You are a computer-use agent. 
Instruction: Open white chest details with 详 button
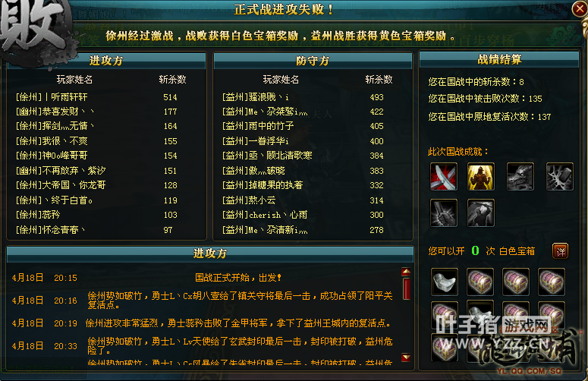click(560, 251)
